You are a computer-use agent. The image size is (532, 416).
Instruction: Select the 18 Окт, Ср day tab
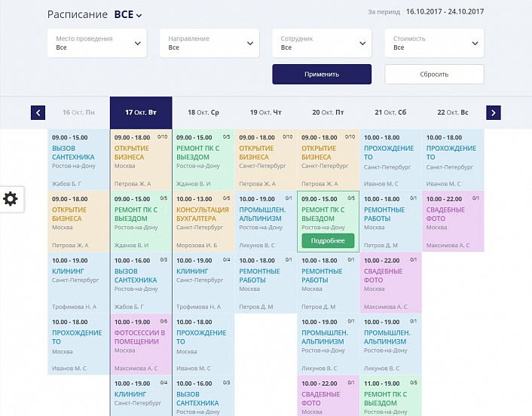coord(203,112)
